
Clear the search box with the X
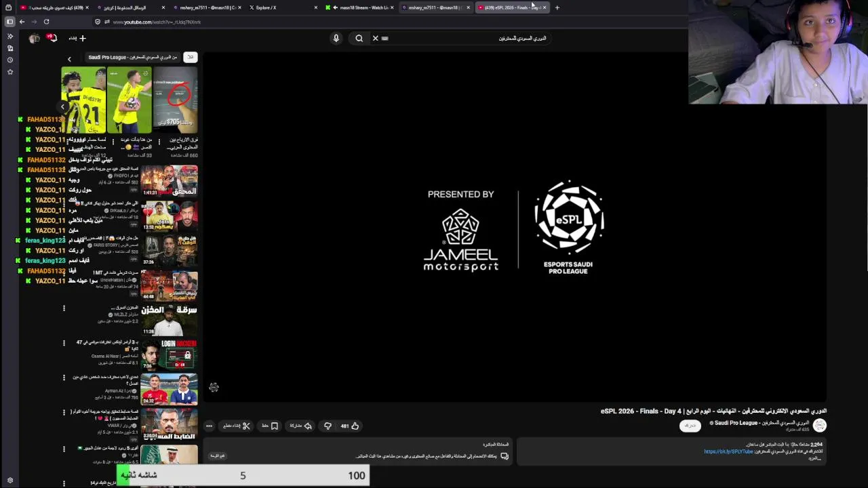[375, 38]
